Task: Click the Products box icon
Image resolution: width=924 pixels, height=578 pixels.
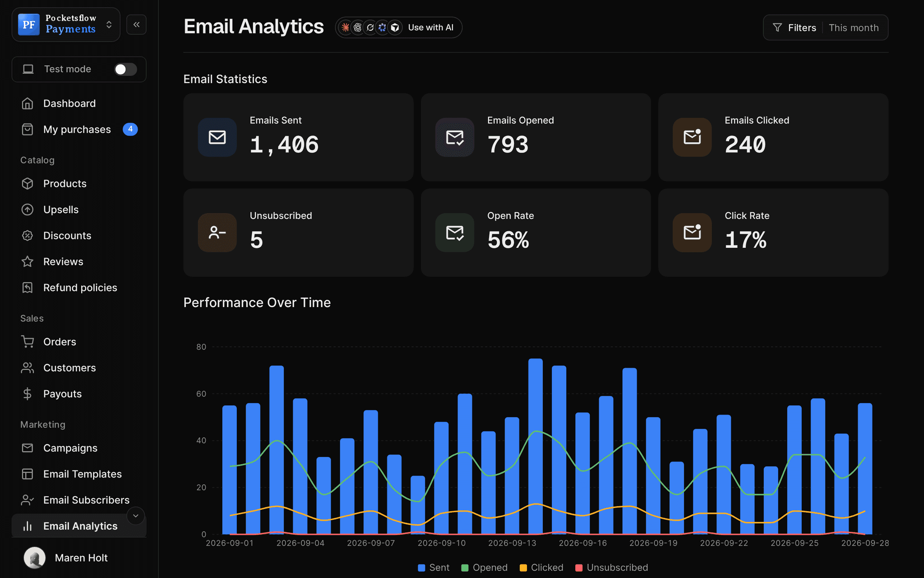Action: tap(28, 184)
